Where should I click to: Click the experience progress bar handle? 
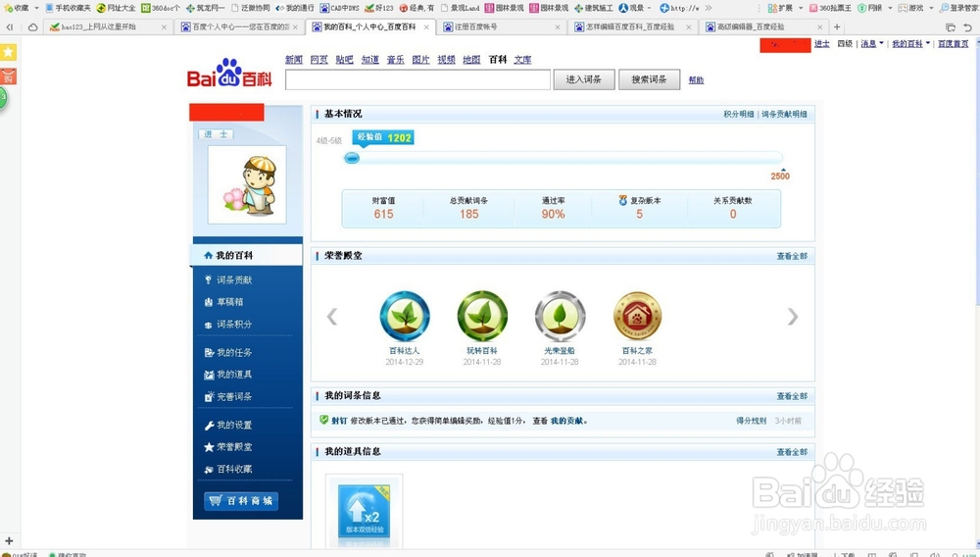pyautogui.click(x=352, y=158)
